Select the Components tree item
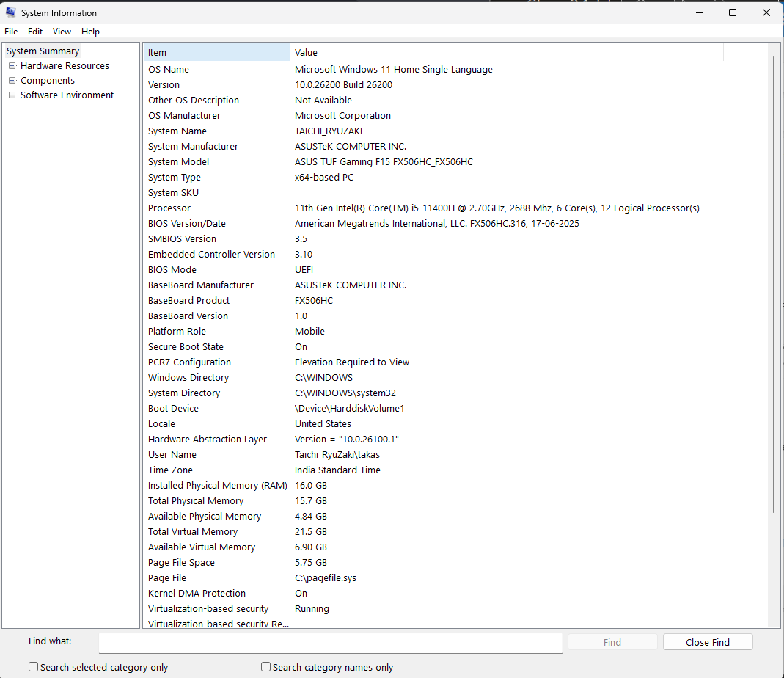The image size is (784, 678). click(x=48, y=81)
